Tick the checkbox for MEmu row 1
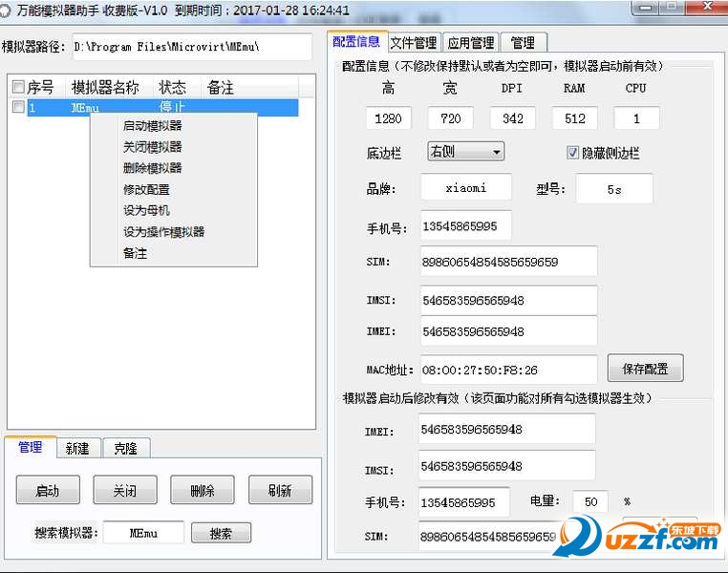 click(x=18, y=108)
